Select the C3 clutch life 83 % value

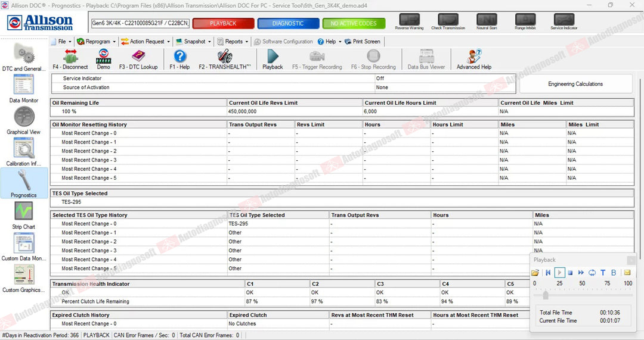382,301
